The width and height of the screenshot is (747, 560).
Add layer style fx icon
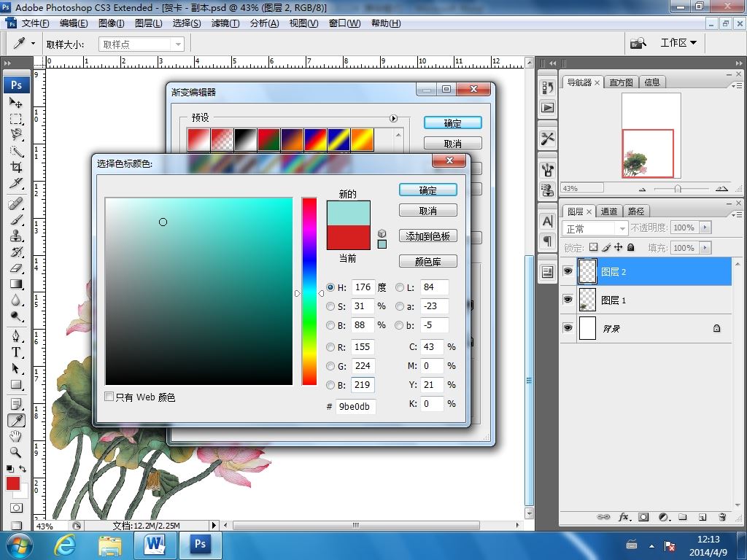click(624, 517)
